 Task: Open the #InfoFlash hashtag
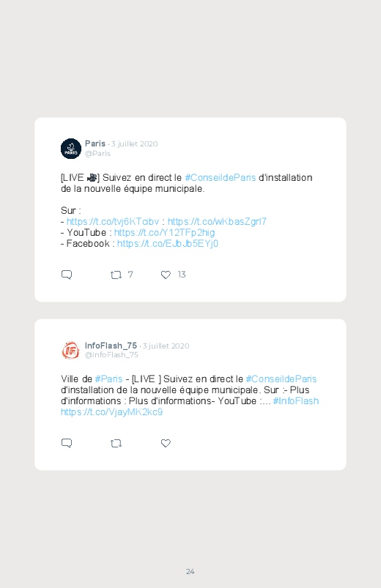pyautogui.click(x=296, y=401)
